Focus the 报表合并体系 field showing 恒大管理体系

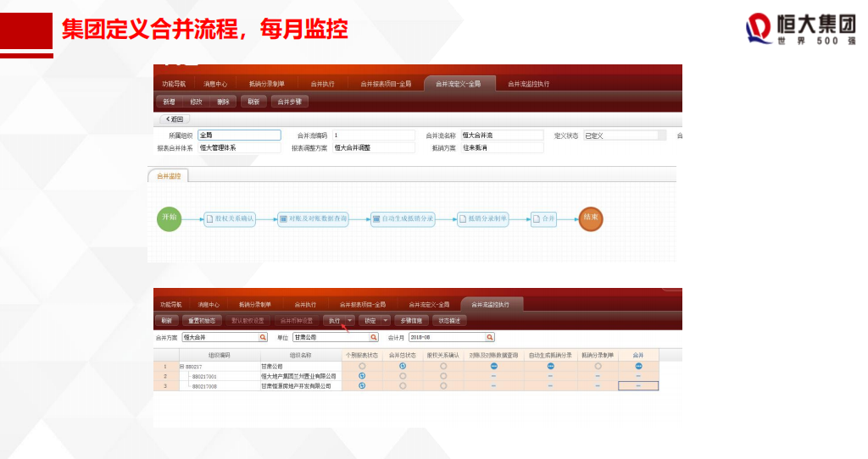click(239, 147)
